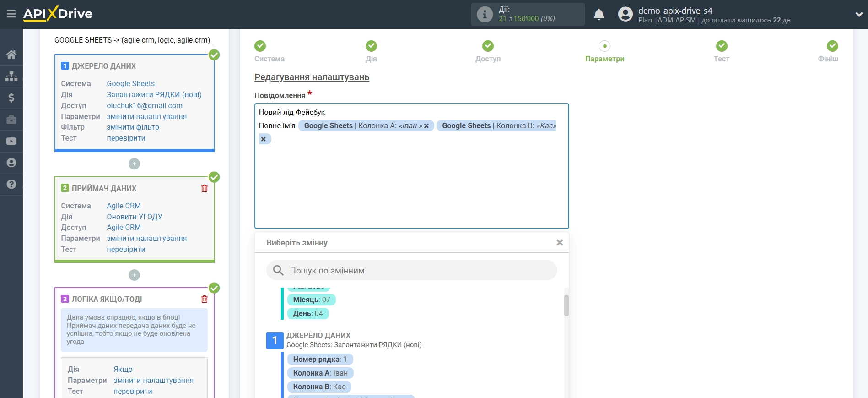Image resolution: width=868 pixels, height=398 pixels.
Task: Insert the Колонка A: Іван variable
Action: tap(320, 373)
